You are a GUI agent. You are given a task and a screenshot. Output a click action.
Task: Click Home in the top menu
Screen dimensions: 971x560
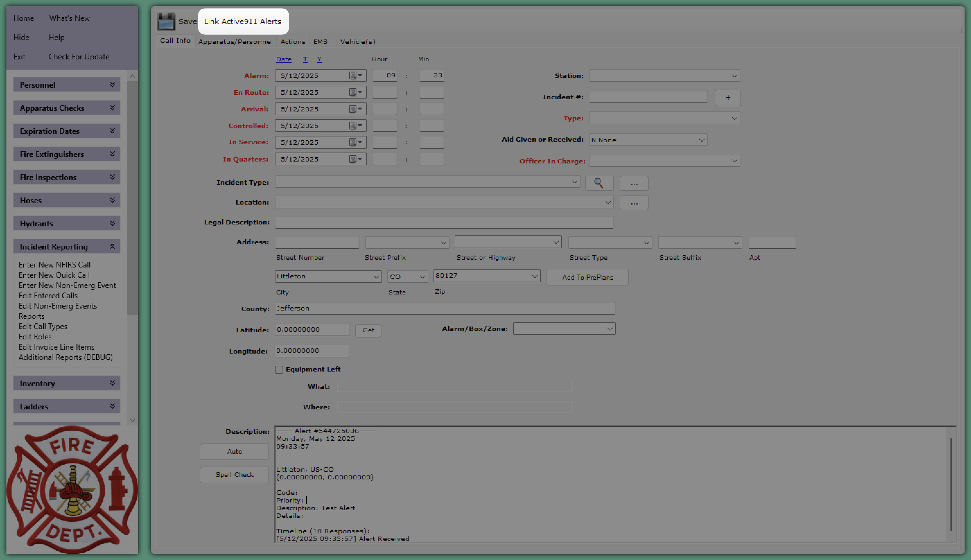[x=24, y=18]
